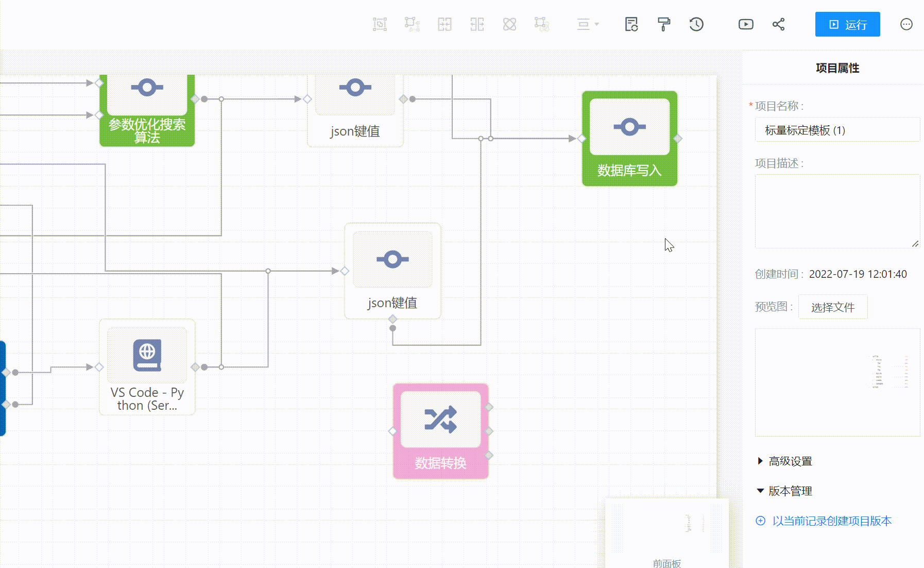Click the 运行 run button
924x568 pixels.
[x=847, y=24]
